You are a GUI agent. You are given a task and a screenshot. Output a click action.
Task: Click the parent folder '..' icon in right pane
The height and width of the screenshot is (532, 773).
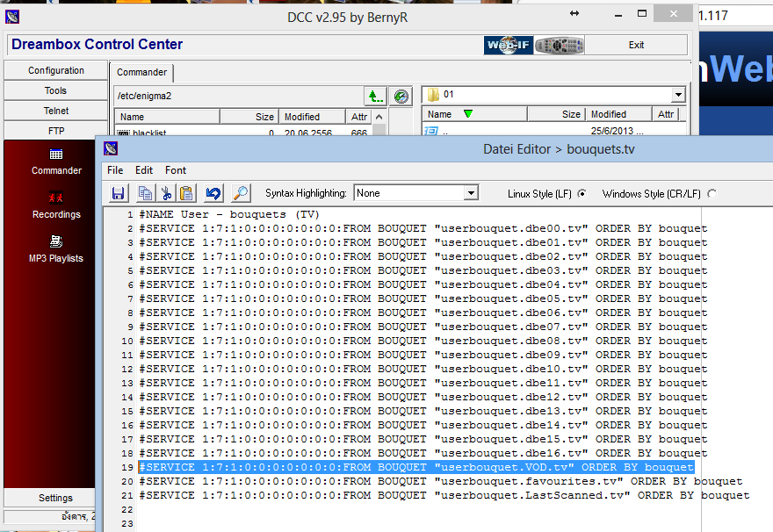[x=431, y=132]
